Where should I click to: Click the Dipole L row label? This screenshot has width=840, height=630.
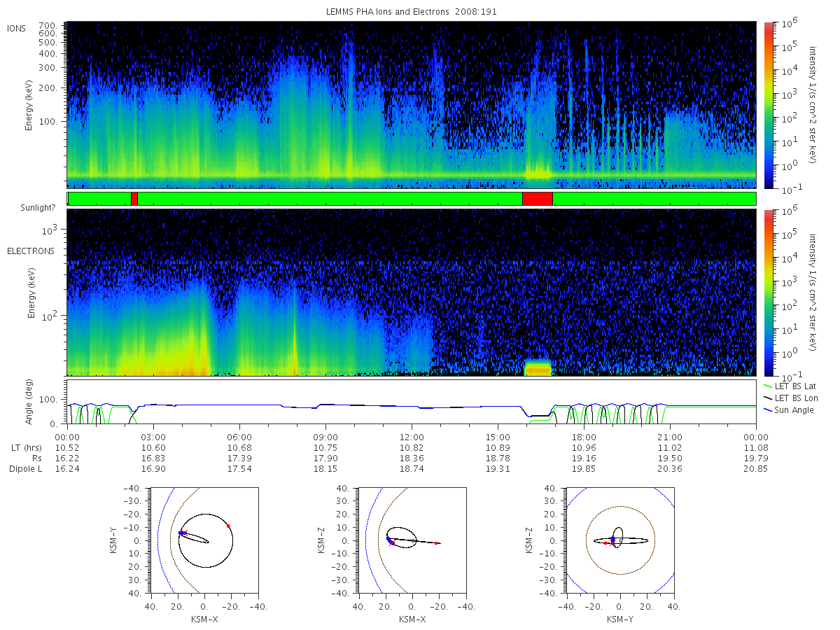pyautogui.click(x=25, y=468)
